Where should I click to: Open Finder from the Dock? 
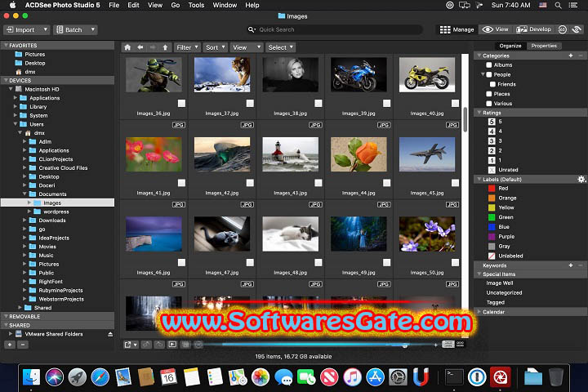pyautogui.click(x=32, y=377)
